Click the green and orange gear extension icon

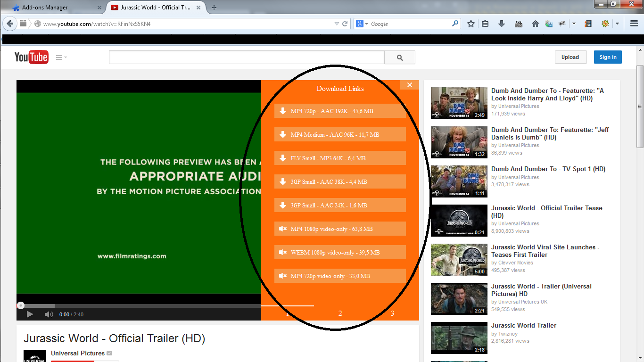click(605, 24)
